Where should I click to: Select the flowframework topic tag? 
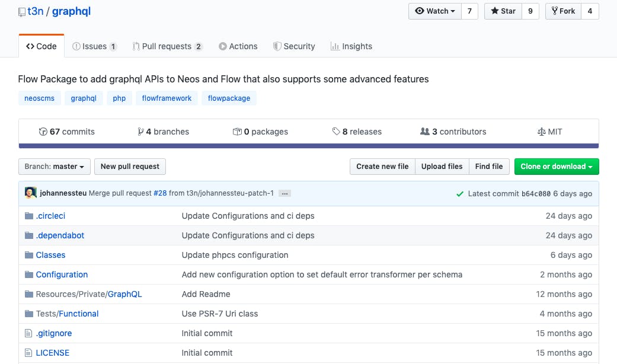[167, 98]
